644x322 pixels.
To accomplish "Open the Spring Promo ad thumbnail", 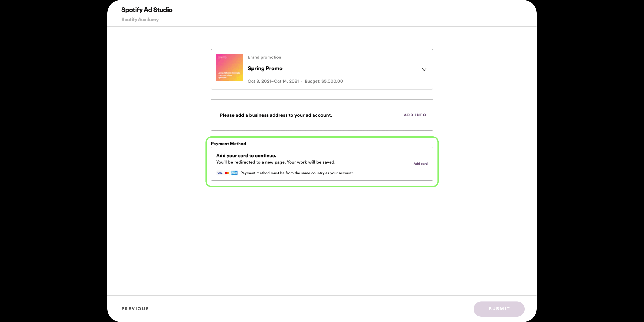I will (x=229, y=68).
